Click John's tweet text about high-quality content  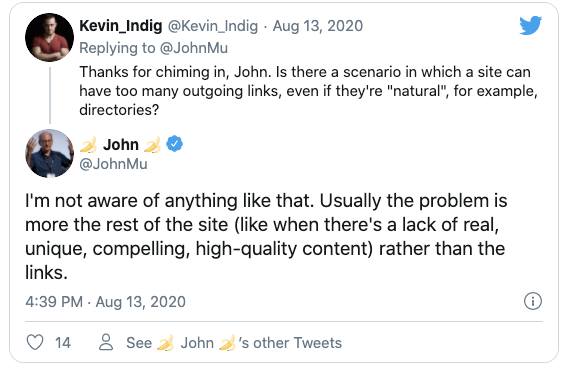[x=266, y=236]
